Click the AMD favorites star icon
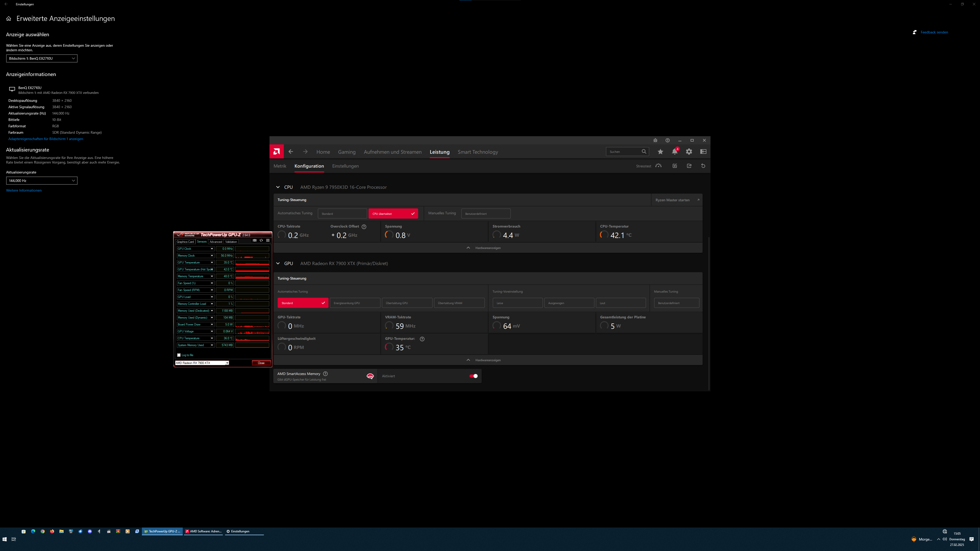 [x=660, y=152]
